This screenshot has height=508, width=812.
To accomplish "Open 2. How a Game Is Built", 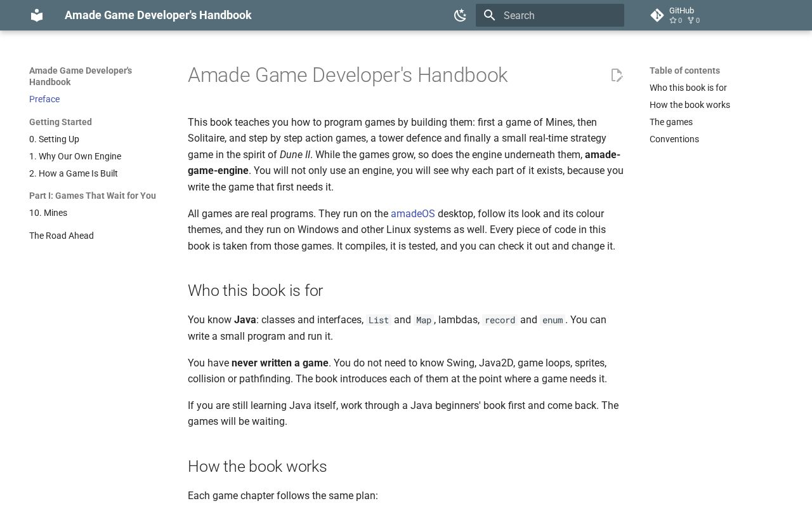I will pos(74,173).
